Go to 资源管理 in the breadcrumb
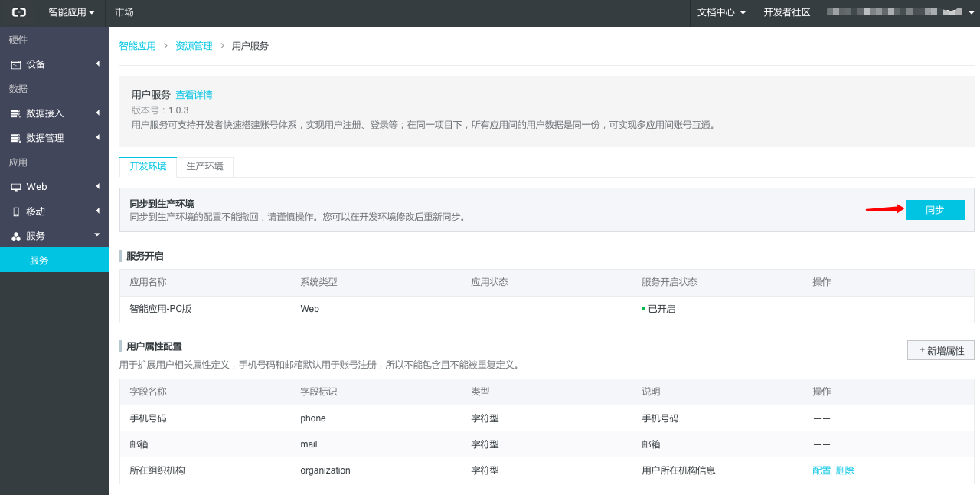980x495 pixels. (194, 46)
